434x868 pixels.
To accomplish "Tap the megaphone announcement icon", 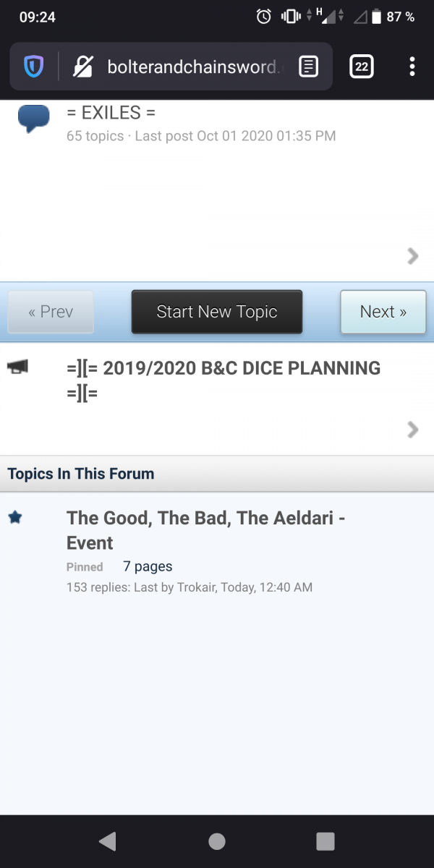I will tap(17, 367).
